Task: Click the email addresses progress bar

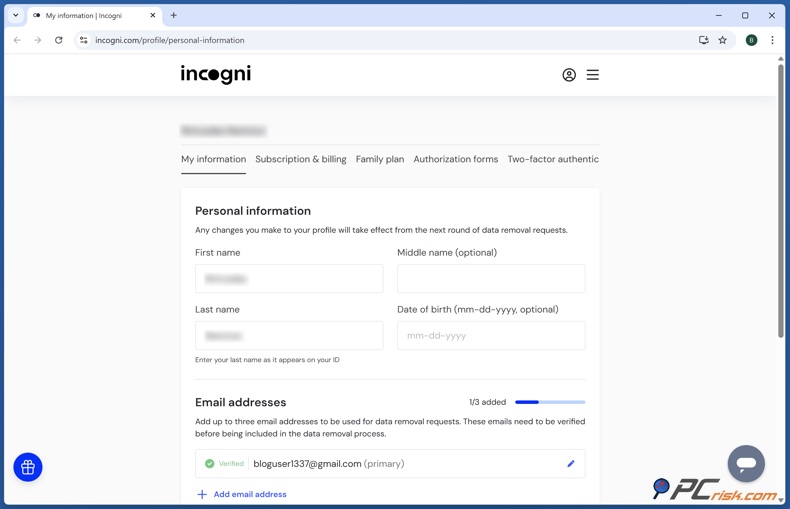Action: pos(550,402)
